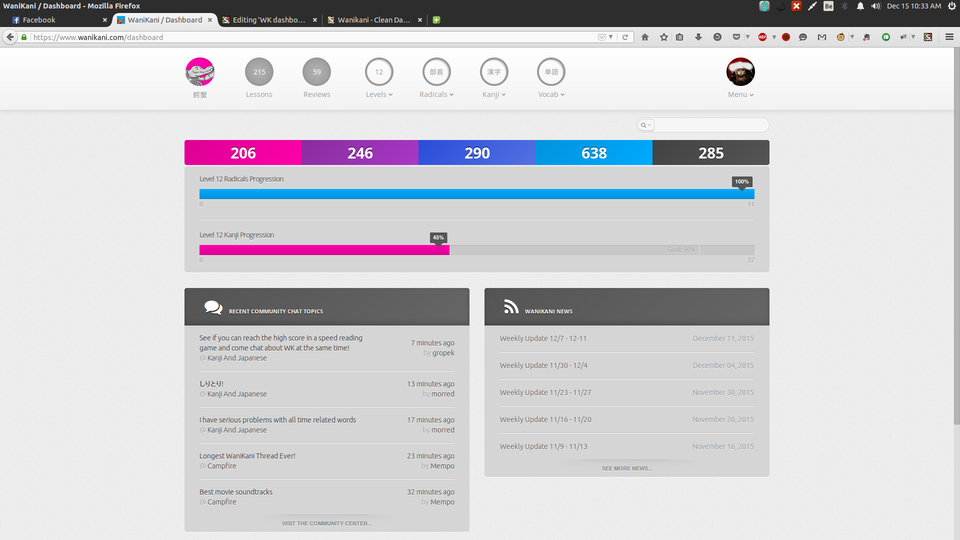Open 'Best movie soundtracks' topic
Screen dimensions: 960x540
pos(236,492)
